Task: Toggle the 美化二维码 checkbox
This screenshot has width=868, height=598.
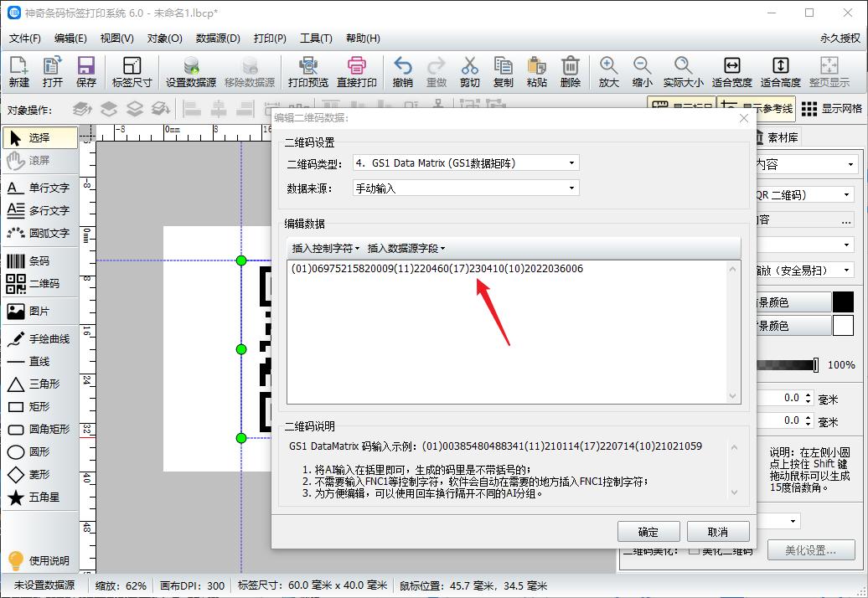Action: coord(693,551)
